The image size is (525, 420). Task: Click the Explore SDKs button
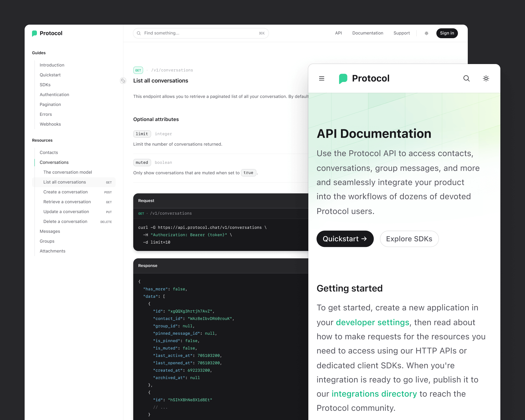coord(409,239)
